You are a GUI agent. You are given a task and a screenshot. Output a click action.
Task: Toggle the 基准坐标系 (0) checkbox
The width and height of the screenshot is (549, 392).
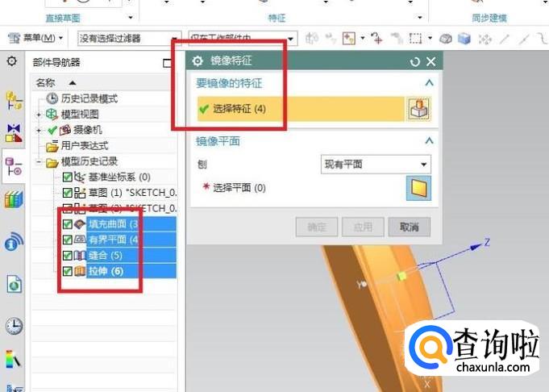click(x=67, y=177)
